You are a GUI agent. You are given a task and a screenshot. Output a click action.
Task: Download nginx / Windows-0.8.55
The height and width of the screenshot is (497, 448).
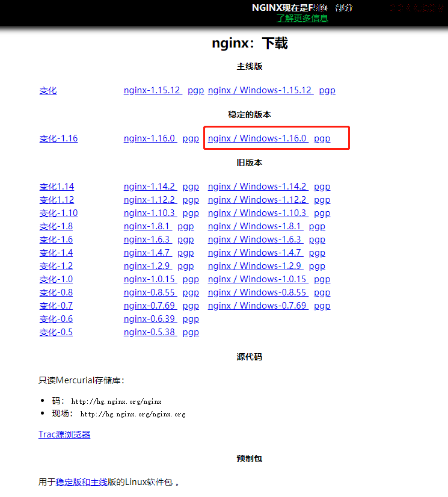[x=258, y=293]
